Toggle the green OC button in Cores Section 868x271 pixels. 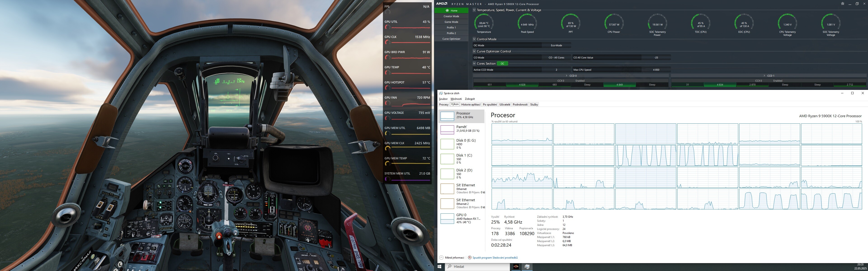502,63
